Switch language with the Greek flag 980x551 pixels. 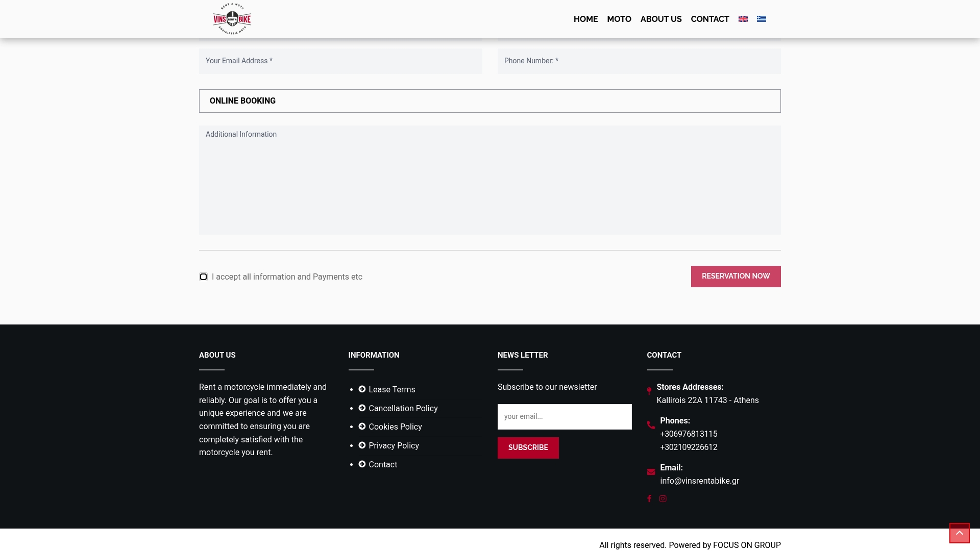point(762,19)
